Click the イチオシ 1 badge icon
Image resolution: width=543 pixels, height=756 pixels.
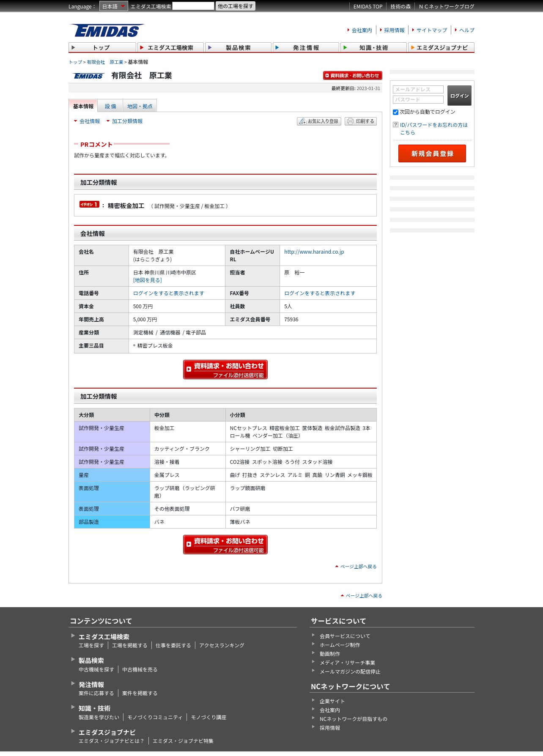click(89, 205)
